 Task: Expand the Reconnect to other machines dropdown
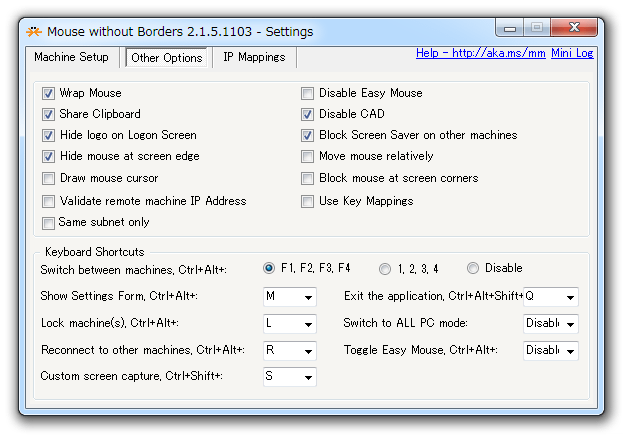click(290, 351)
